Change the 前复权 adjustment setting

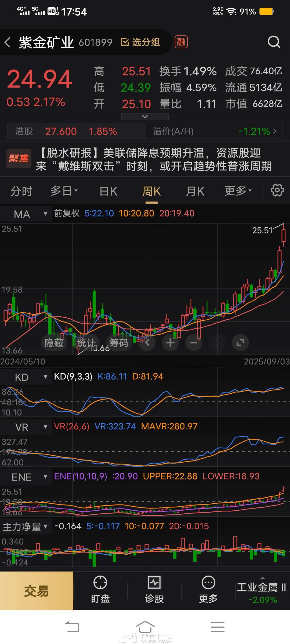(67, 213)
